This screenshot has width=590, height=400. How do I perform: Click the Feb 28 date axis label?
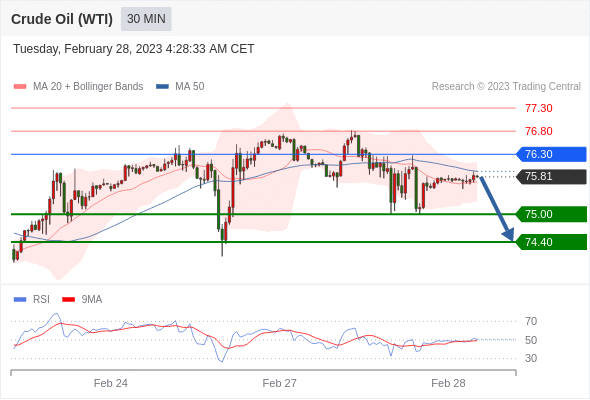coord(448,383)
